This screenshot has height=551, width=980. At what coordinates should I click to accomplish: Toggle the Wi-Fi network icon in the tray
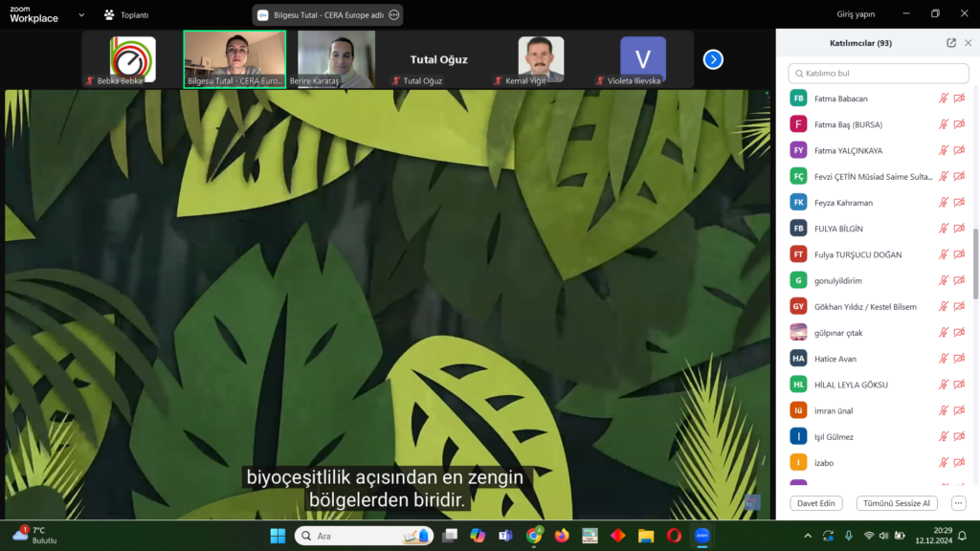[x=869, y=536]
